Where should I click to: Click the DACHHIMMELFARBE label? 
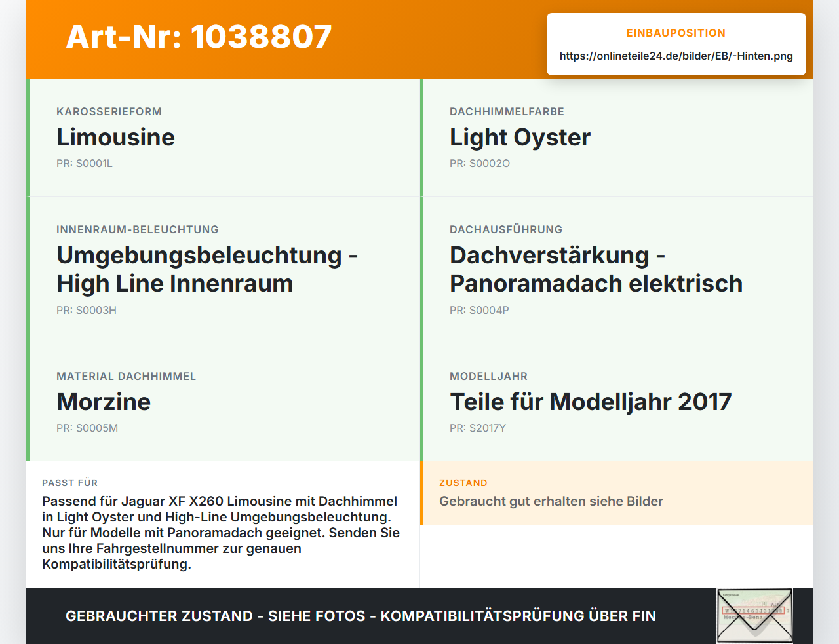click(x=507, y=111)
